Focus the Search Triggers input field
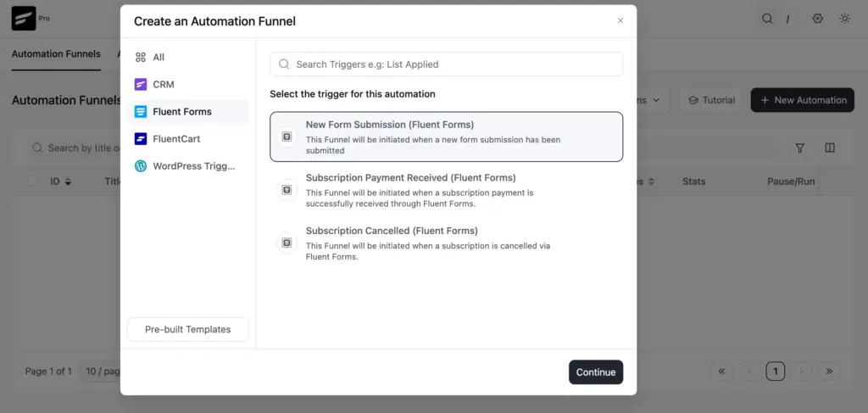 tap(446, 64)
